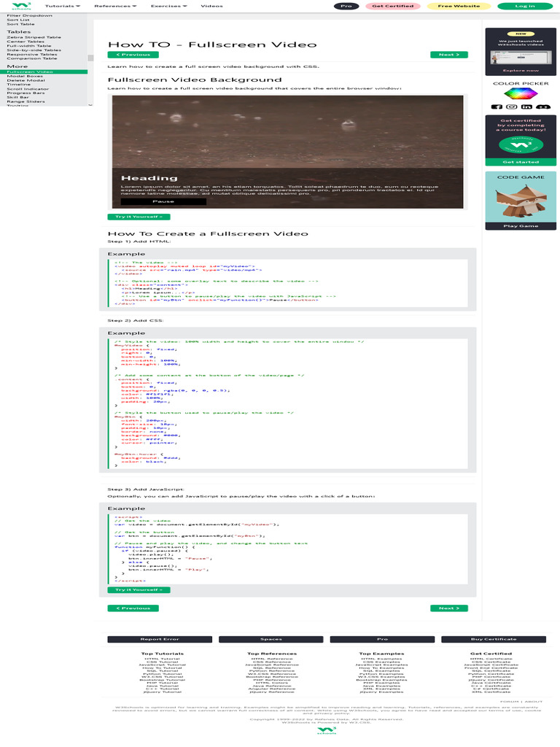Click the Explore now link
This screenshot has height=747, width=560.
pos(521,71)
